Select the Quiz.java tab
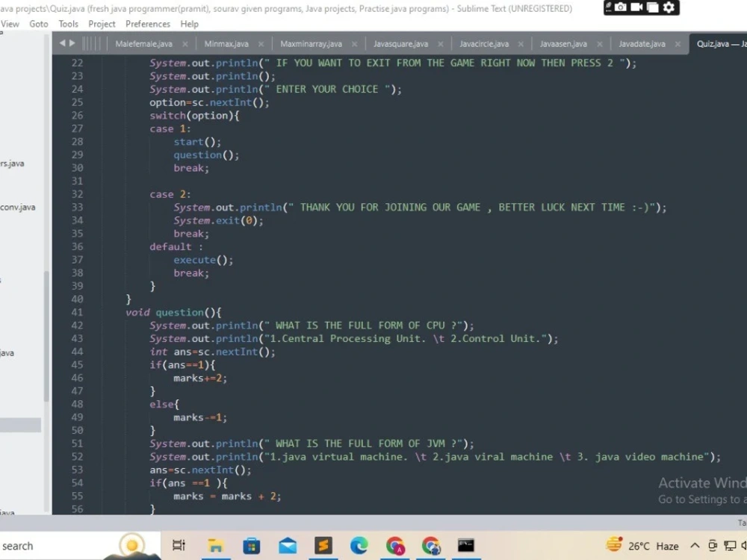747x560 pixels. pyautogui.click(x=718, y=44)
